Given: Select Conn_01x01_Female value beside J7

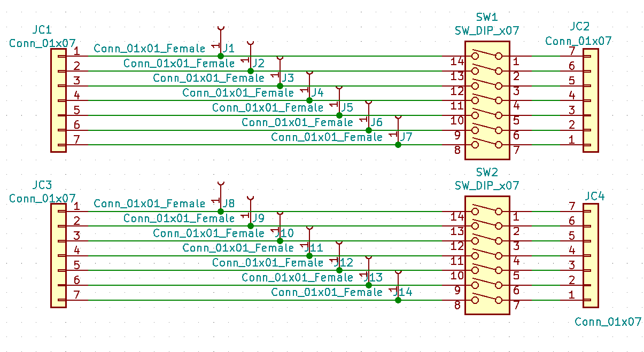Looking at the screenshot, I should click(x=327, y=137).
